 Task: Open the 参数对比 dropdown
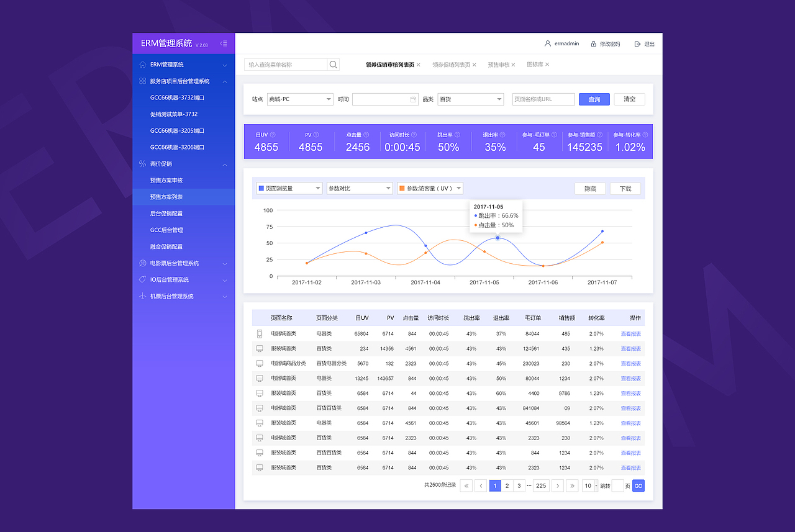360,188
